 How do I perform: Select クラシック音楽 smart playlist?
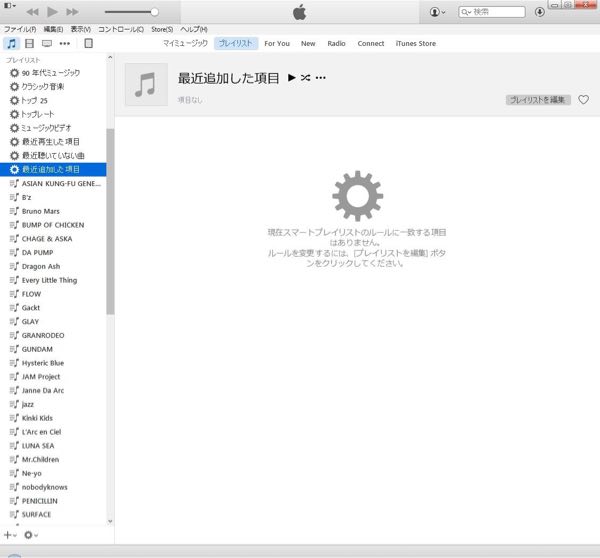(x=53, y=86)
